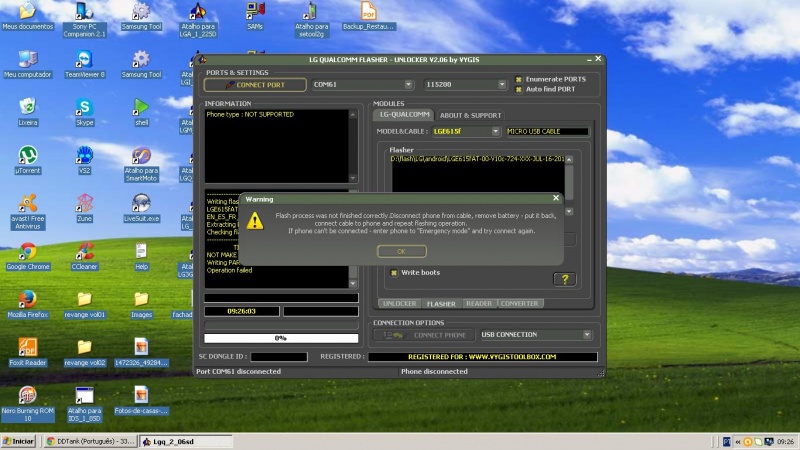Viewport: 800px width, 450px height.
Task: Open Meus documentos desktop icon
Action: [28, 16]
